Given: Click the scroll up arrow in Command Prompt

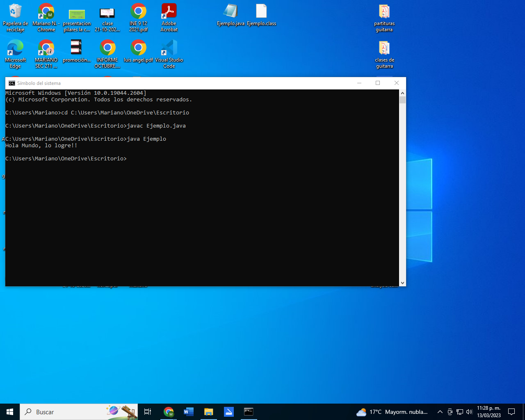Looking at the screenshot, I should pos(402,93).
